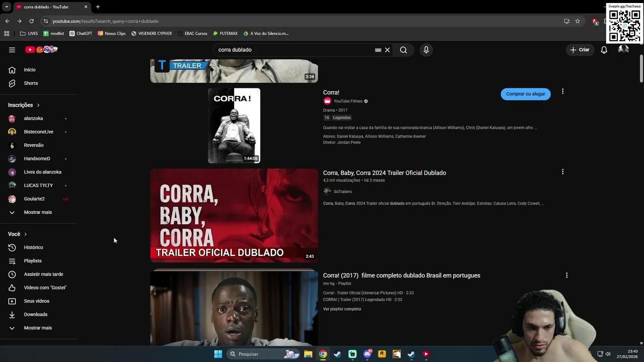Screen dimensions: 644x362
Task: Open the ChatGPT bookmark
Action: pyautogui.click(x=81, y=33)
